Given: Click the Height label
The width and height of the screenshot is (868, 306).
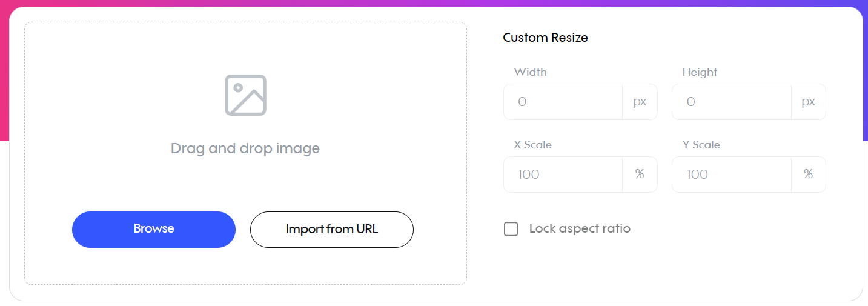Looking at the screenshot, I should click(x=700, y=72).
